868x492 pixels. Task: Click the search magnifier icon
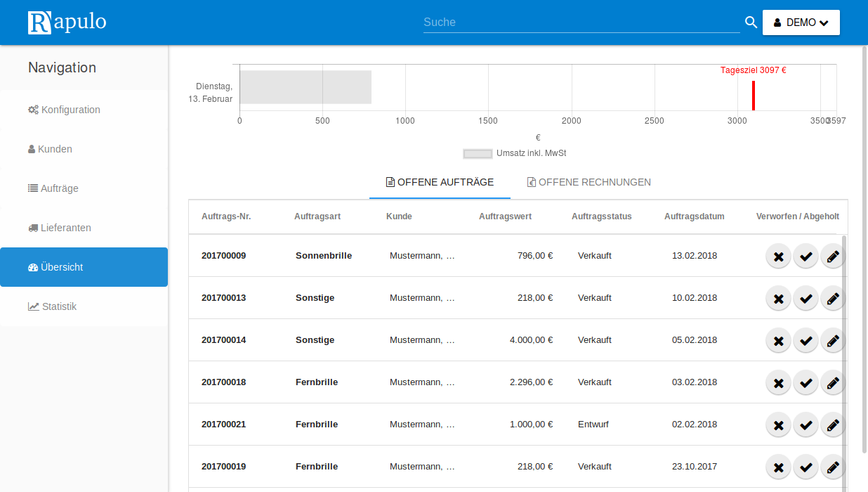(751, 22)
